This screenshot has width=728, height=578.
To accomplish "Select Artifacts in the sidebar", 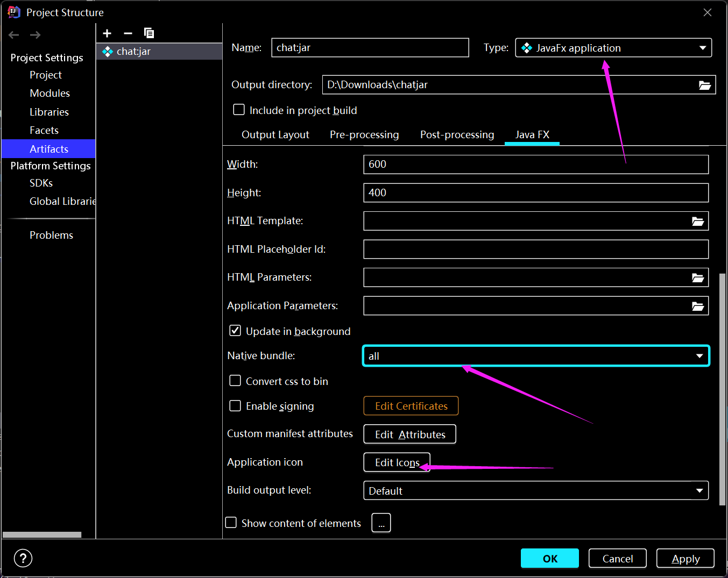I will [x=48, y=149].
